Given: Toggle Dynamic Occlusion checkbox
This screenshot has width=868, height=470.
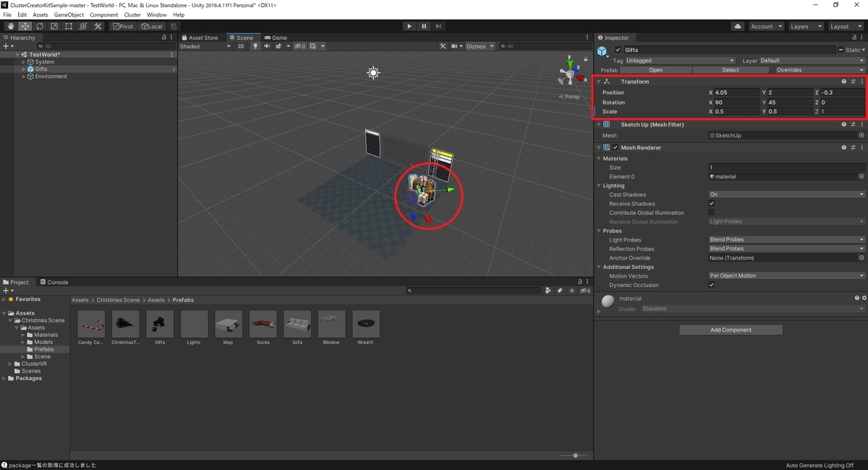Looking at the screenshot, I should coord(712,285).
